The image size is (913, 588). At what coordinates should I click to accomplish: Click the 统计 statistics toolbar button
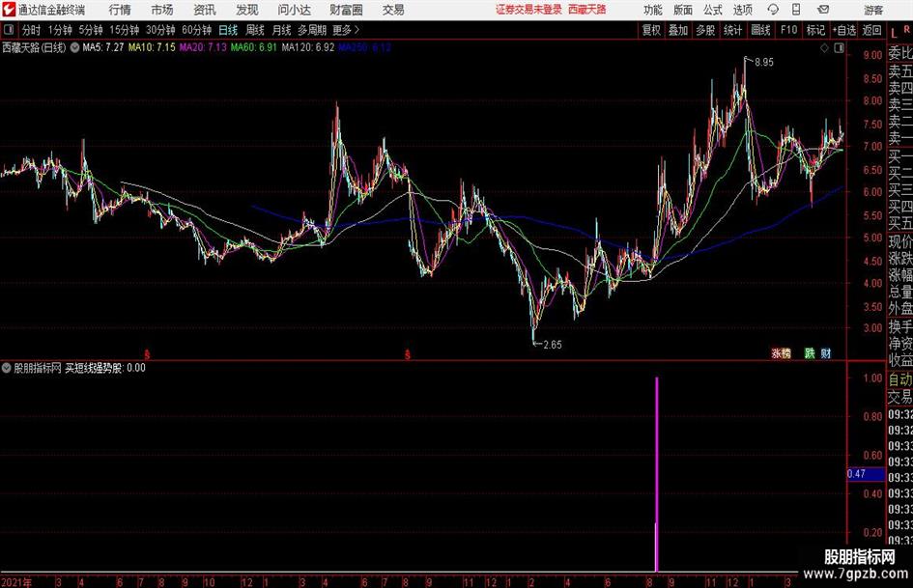coord(732,30)
